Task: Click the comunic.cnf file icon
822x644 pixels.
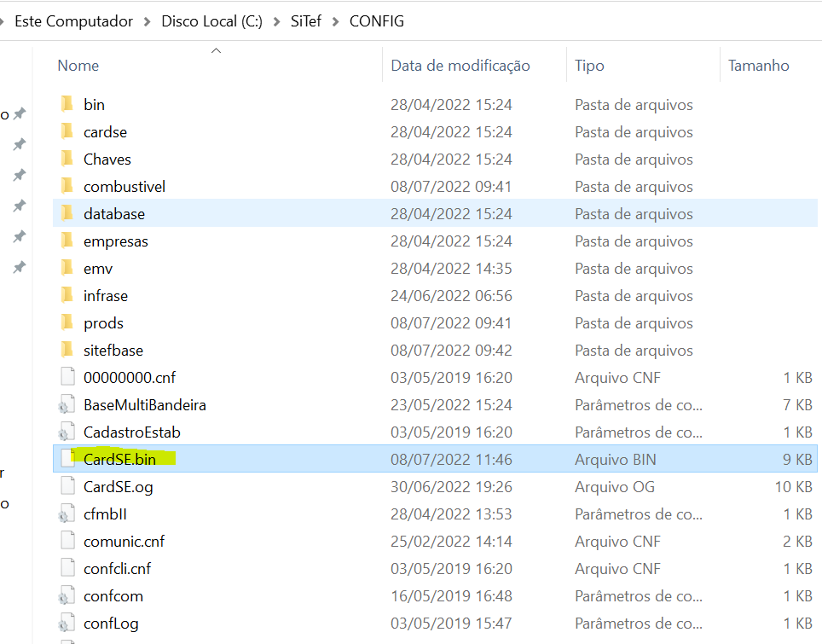Action: click(x=67, y=541)
